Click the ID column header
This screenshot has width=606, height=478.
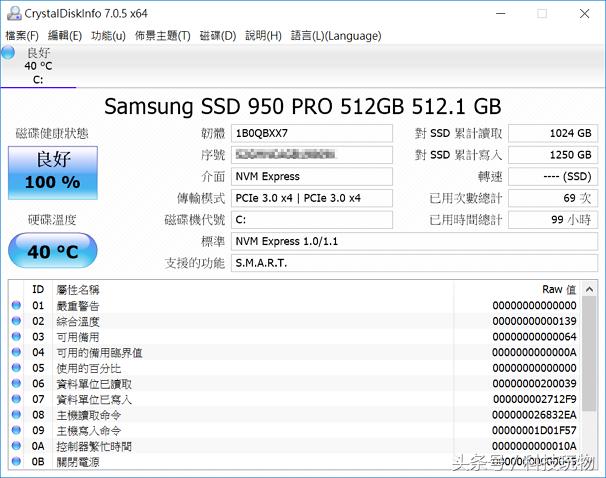38,289
